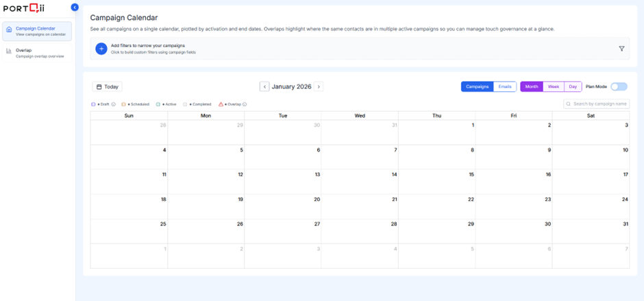Click the Scheduled legend color swatch
This screenshot has width=644, height=301.
coord(124,104)
